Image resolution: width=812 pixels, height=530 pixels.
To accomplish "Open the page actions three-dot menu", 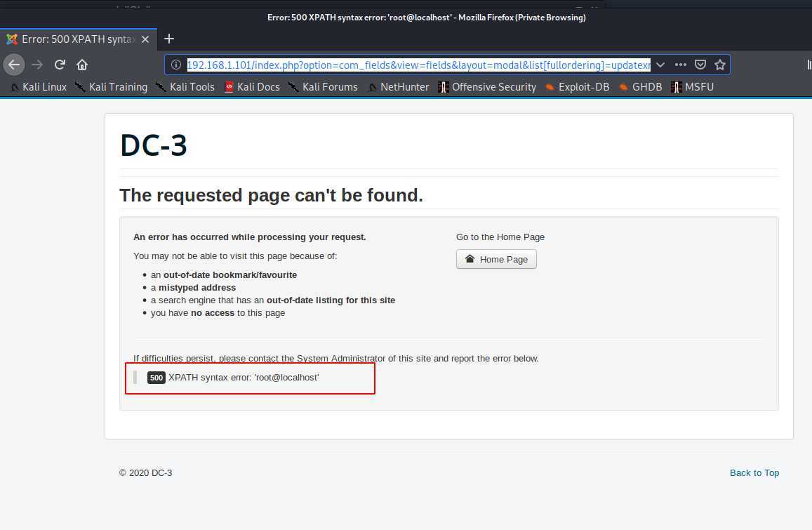I will coord(681,65).
